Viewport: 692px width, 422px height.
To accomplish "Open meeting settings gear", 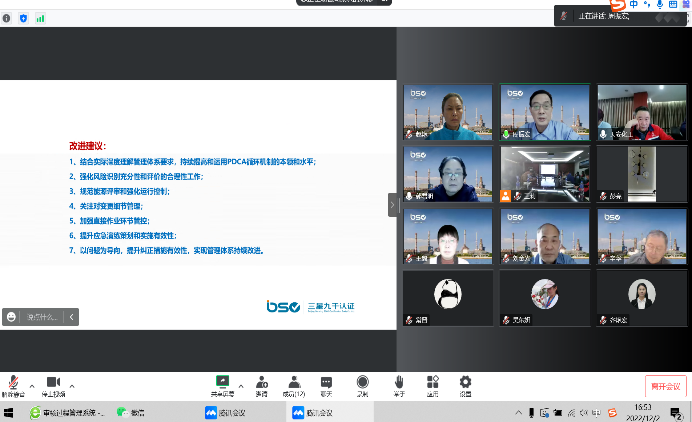I will pos(465,383).
